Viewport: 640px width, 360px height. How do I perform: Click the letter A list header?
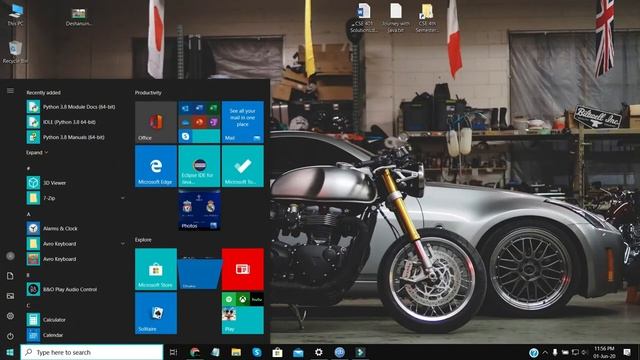tap(29, 214)
